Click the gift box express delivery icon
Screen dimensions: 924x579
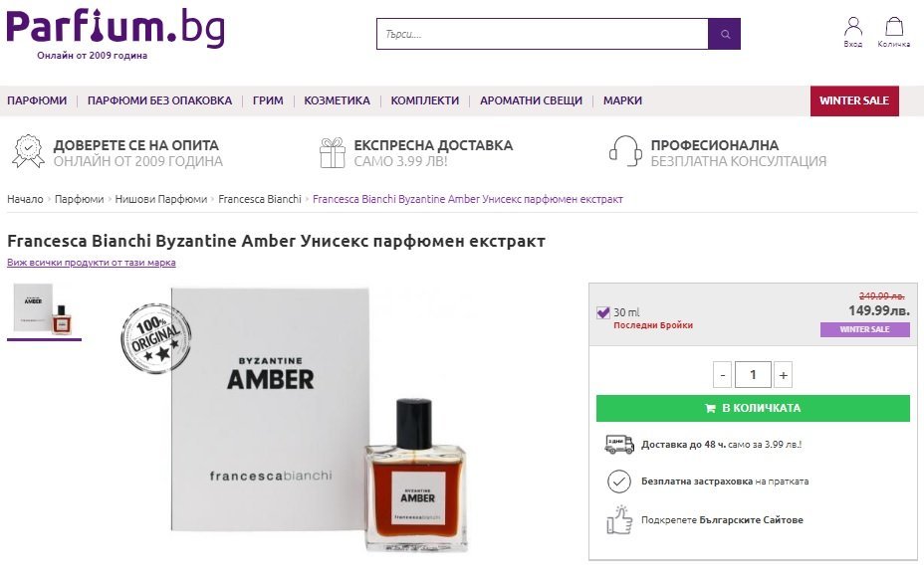point(333,152)
